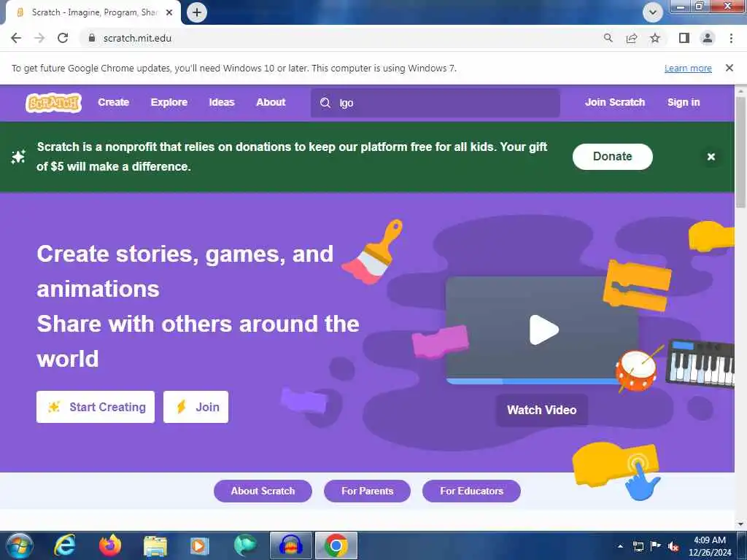The height and width of the screenshot is (560, 747).
Task: Launch Internet Explorer from taskbar
Action: point(65,545)
